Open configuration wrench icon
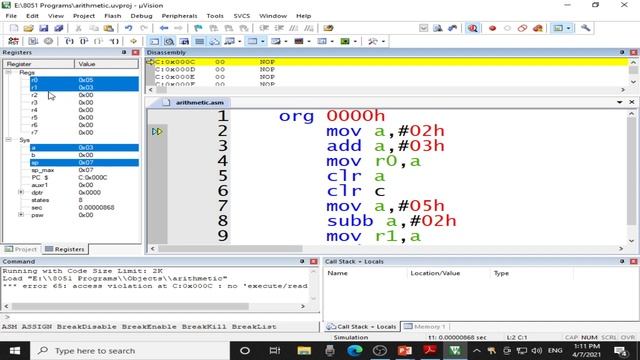Viewport: 640px width, 360px height. [586, 28]
